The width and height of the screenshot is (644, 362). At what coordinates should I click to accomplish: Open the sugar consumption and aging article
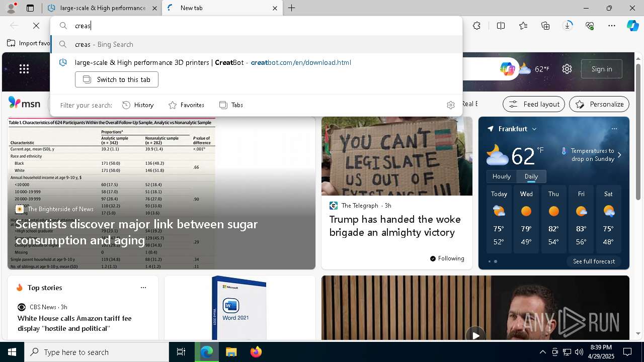pos(136,232)
